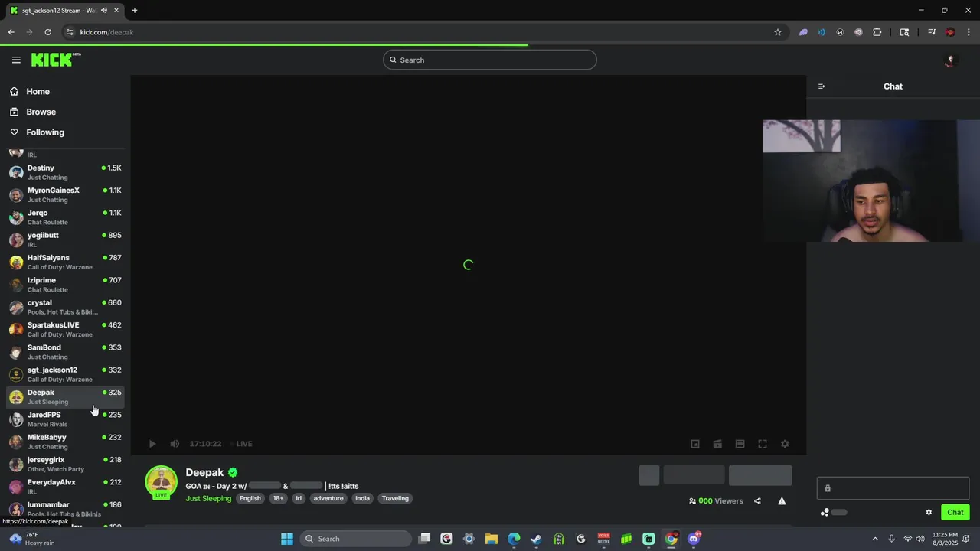Toggle theater mode in player
Image resolution: width=980 pixels, height=551 pixels.
740,444
